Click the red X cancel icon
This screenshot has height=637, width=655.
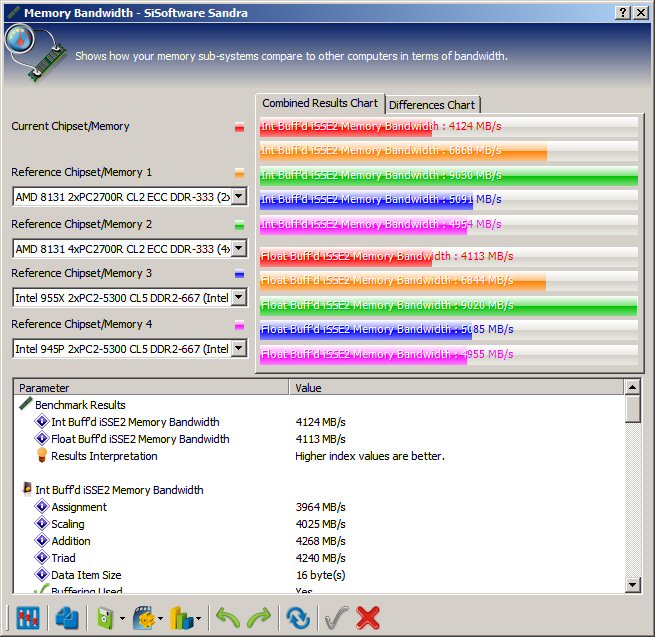(x=368, y=617)
